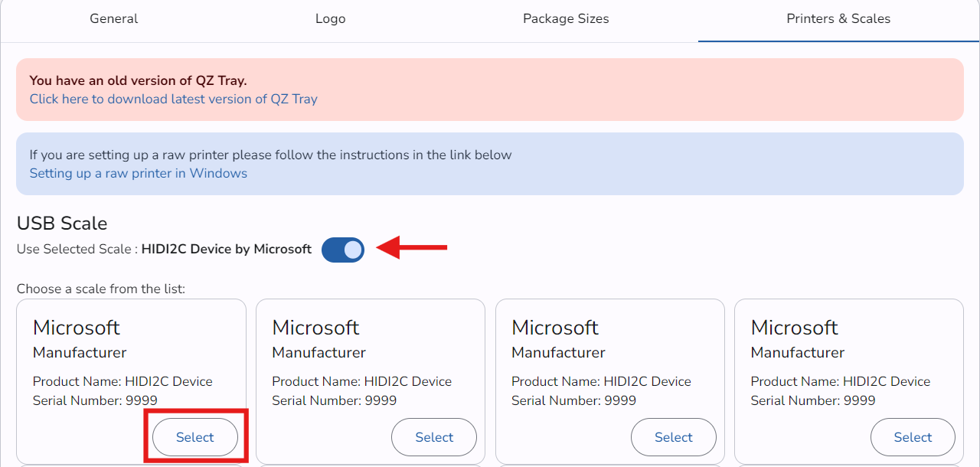Click the HIDI2C Device by Microsoft label
The height and width of the screenshot is (467, 980).
227,249
